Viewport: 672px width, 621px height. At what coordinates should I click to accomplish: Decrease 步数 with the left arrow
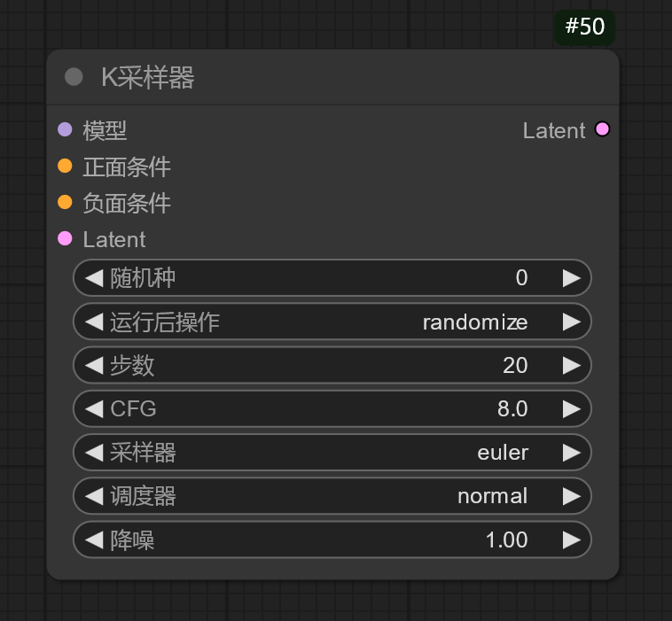click(x=94, y=365)
